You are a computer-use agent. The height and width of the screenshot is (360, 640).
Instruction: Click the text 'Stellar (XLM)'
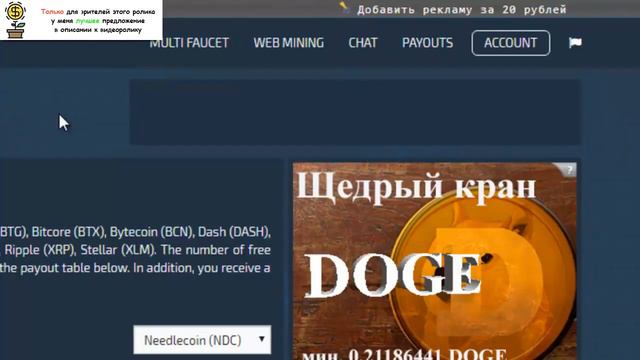coord(118,250)
